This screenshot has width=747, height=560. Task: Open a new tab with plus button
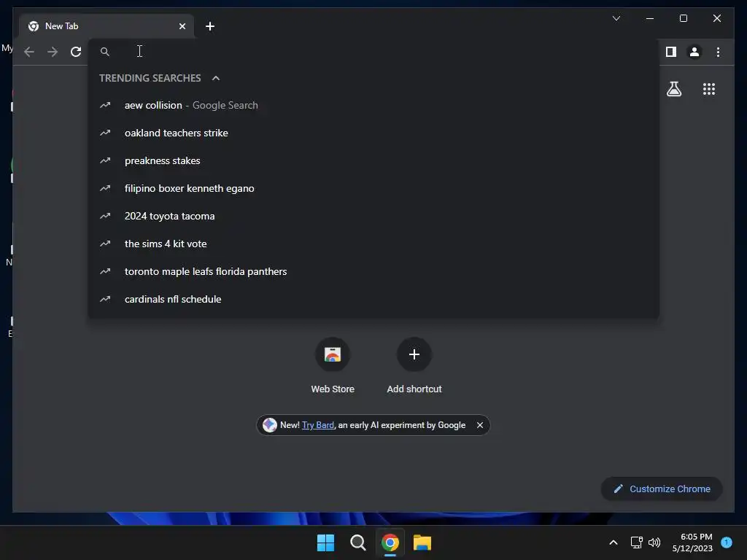pyautogui.click(x=210, y=26)
